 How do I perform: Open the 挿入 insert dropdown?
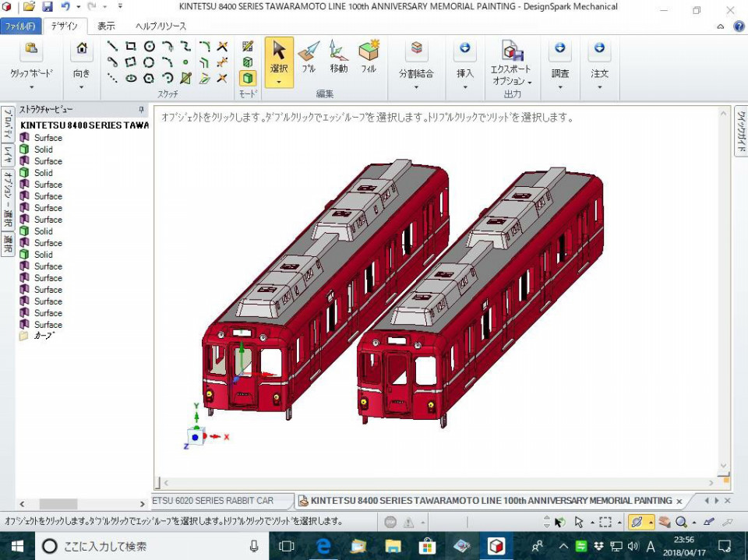[465, 87]
